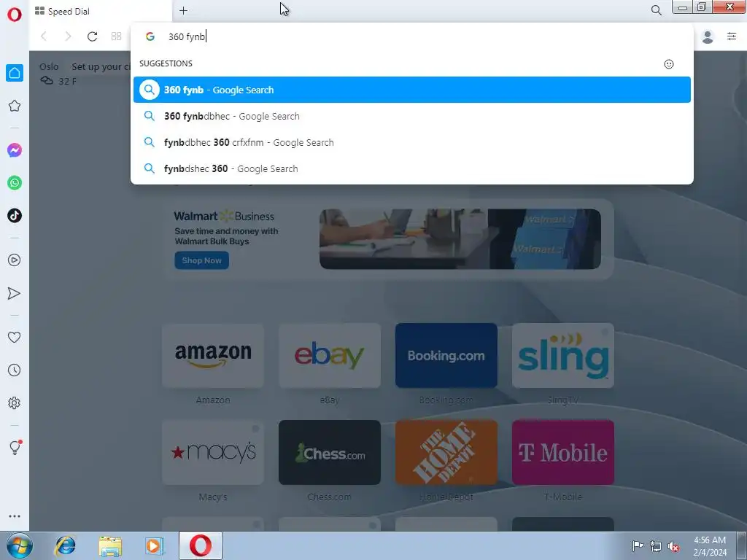Open the T-Mobile speed dial tile
The height and width of the screenshot is (560, 747).
click(562, 452)
